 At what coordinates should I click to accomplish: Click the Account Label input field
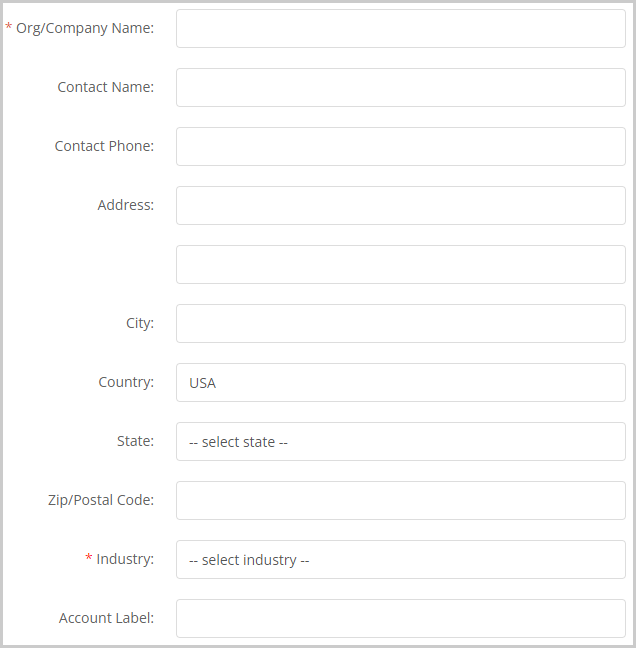401,618
